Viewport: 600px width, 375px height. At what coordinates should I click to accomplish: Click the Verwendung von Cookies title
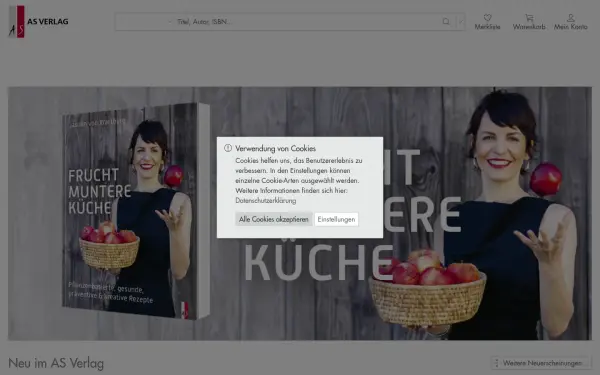pos(276,148)
